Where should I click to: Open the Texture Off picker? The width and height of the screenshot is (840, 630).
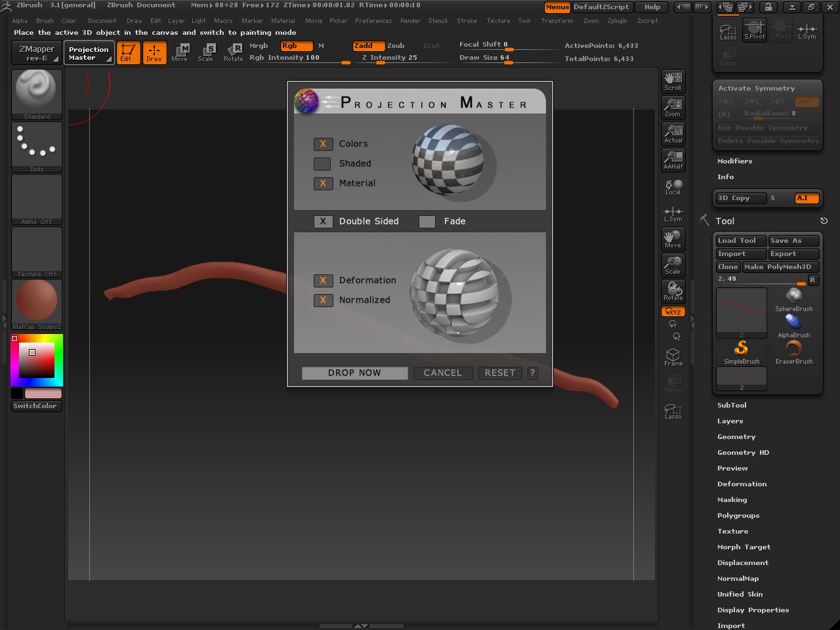pos(37,252)
